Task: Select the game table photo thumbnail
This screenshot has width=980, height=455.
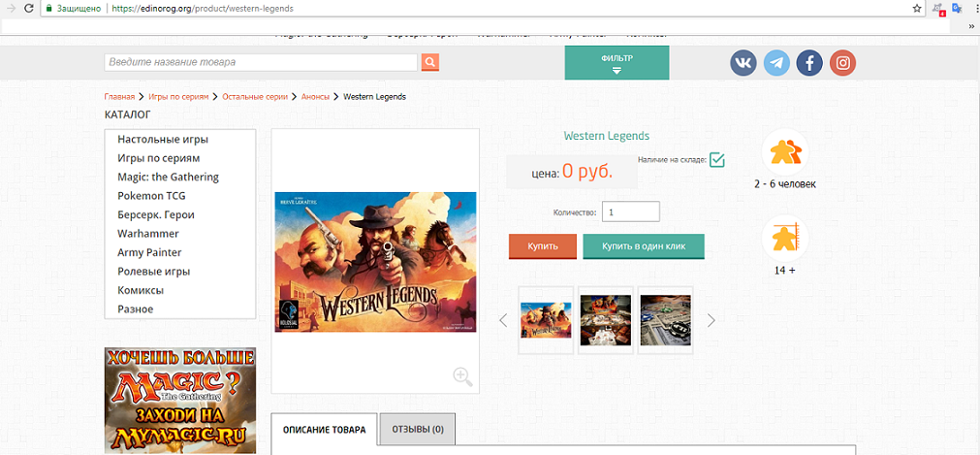Action: tap(606, 320)
